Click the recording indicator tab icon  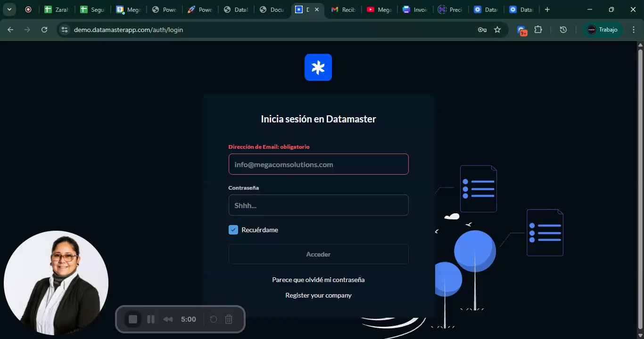point(28,9)
